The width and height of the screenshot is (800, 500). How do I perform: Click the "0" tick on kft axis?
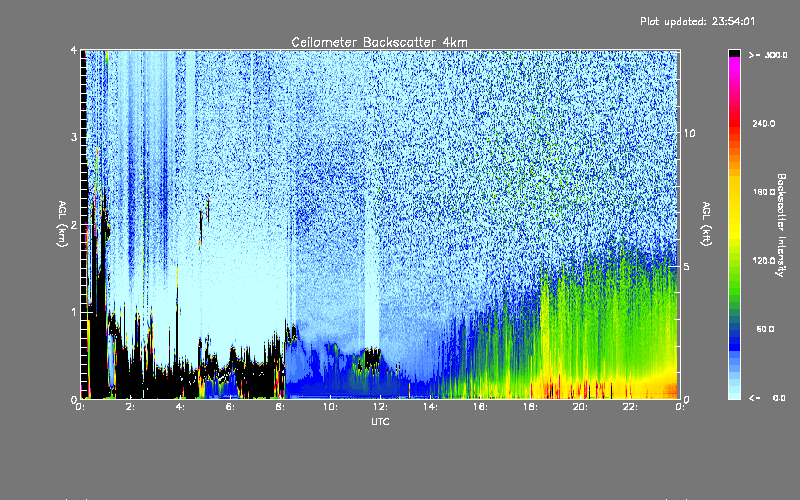(686, 399)
